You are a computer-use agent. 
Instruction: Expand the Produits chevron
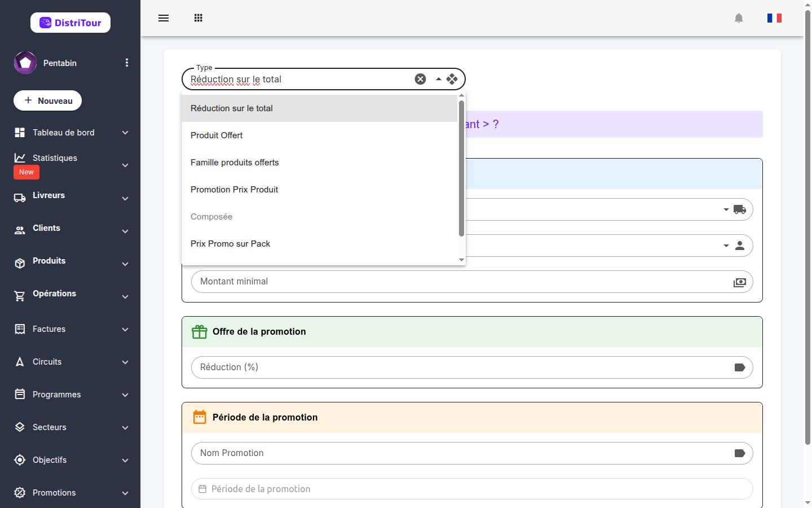tap(125, 264)
